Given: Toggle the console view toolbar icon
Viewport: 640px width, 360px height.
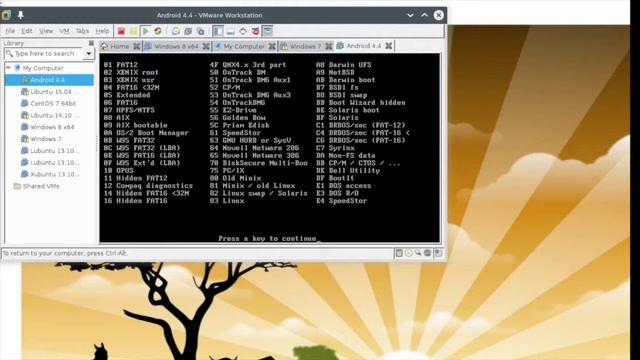Looking at the screenshot, I should pyautogui.click(x=267, y=31).
